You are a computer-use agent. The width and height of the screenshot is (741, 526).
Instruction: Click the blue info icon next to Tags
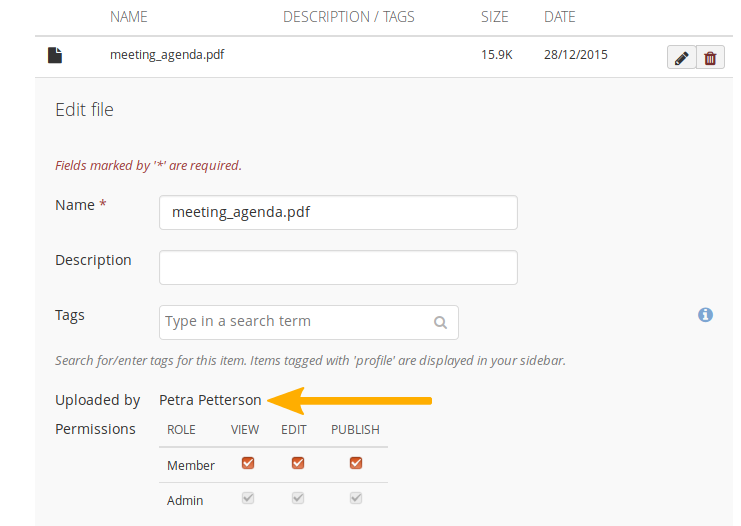(705, 315)
